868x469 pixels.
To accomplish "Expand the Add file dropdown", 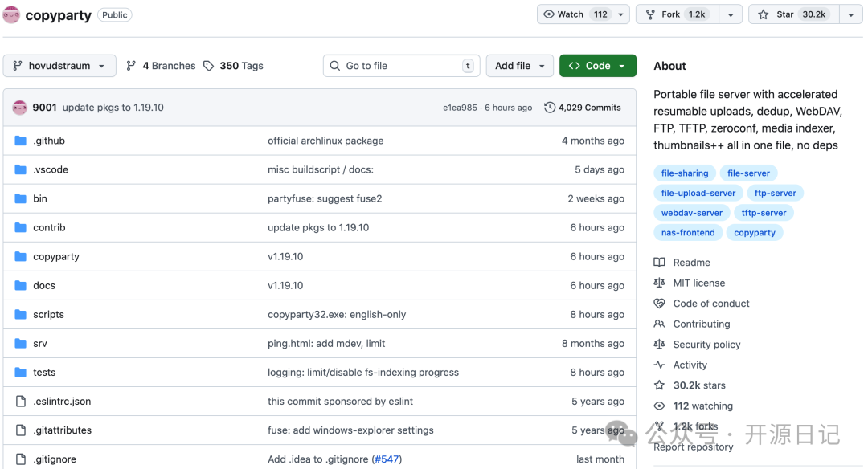I will point(520,66).
